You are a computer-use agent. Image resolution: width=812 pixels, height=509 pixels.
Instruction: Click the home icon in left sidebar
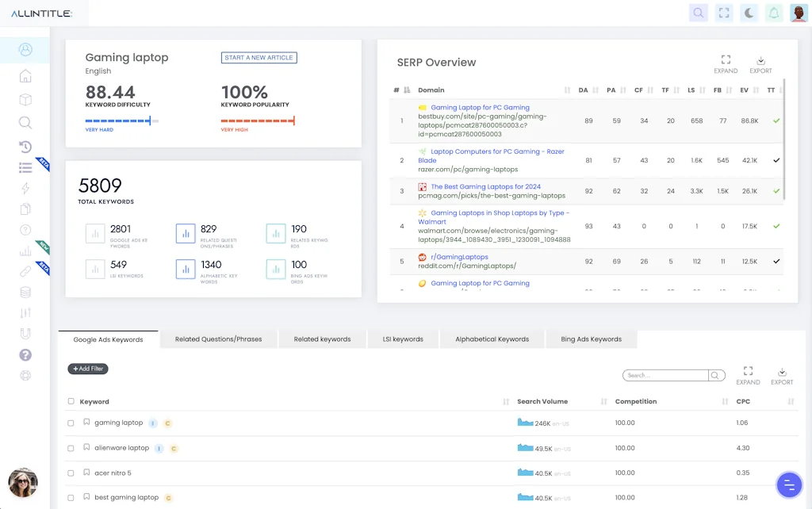(25, 76)
